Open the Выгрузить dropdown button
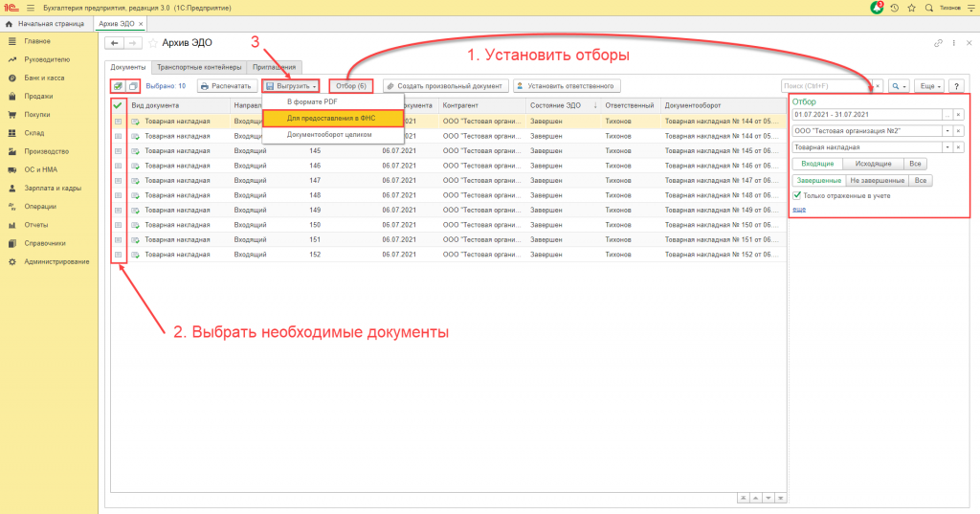This screenshot has height=514, width=980. pos(291,86)
